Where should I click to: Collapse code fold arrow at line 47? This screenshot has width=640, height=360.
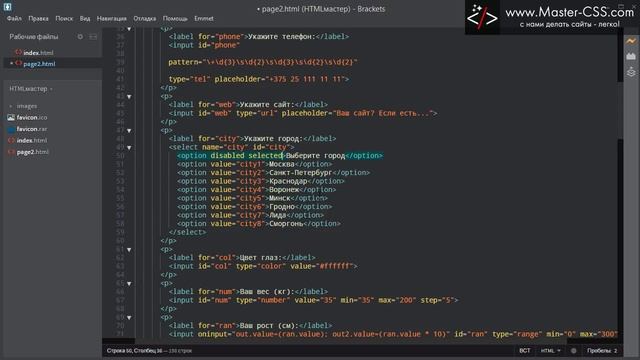coord(129,131)
